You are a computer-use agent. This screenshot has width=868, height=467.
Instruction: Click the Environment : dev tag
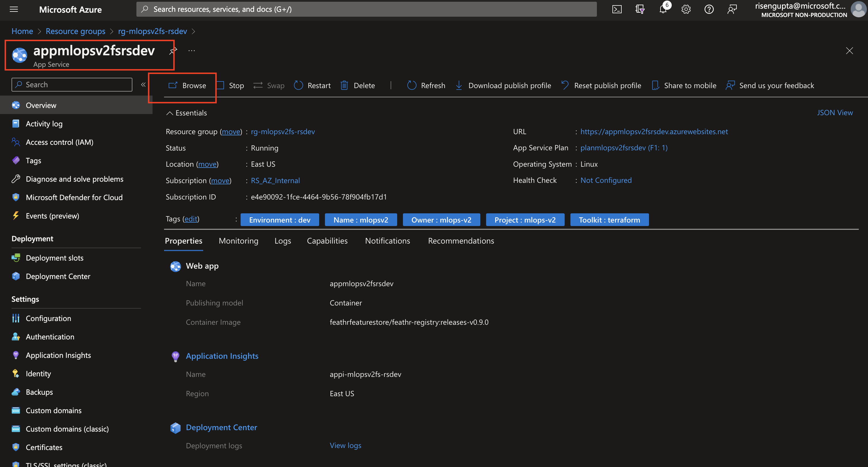(280, 220)
